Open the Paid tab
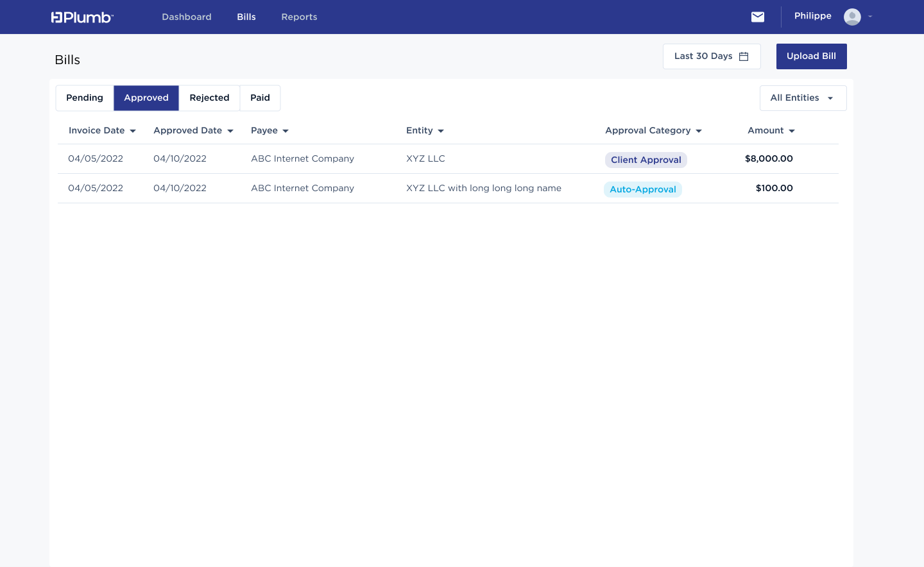Screen dimensions: 924x567 [260, 98]
